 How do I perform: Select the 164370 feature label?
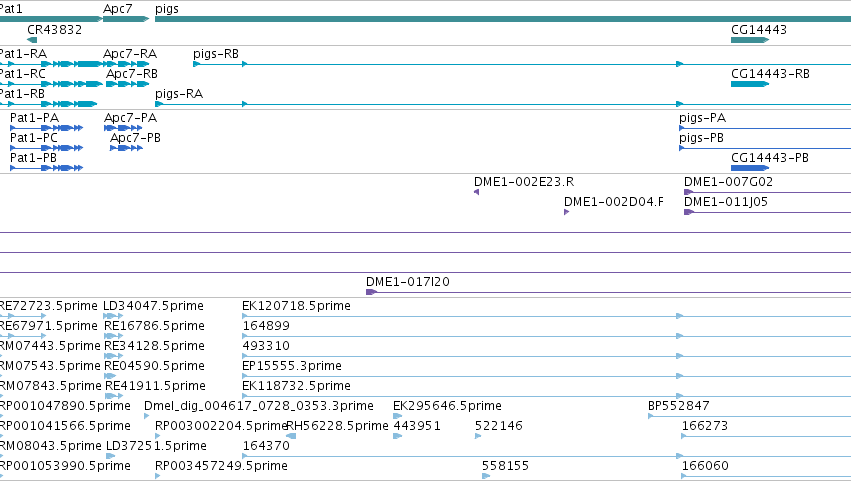(x=266, y=446)
